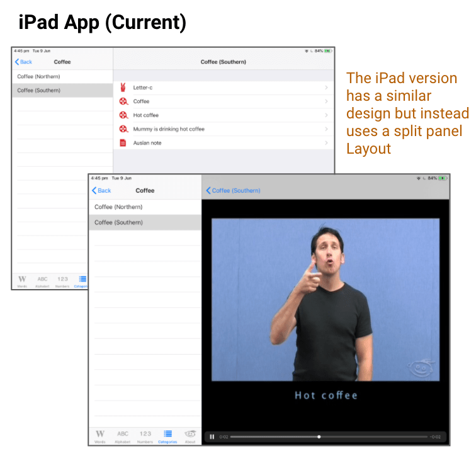The height and width of the screenshot is (456, 476).
Task: Expand the Mummy is drinking row chevron
Action: [326, 129]
